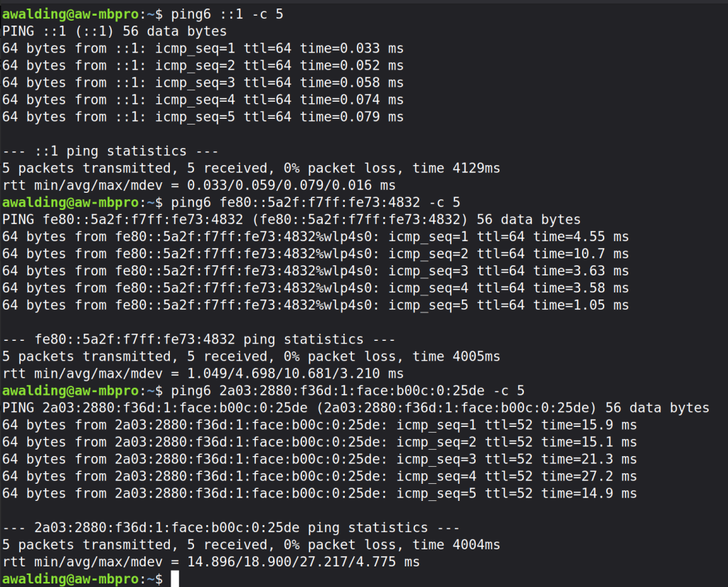
Task: Select the reply line with time=10.7 ms
Action: pyautogui.click(x=315, y=254)
